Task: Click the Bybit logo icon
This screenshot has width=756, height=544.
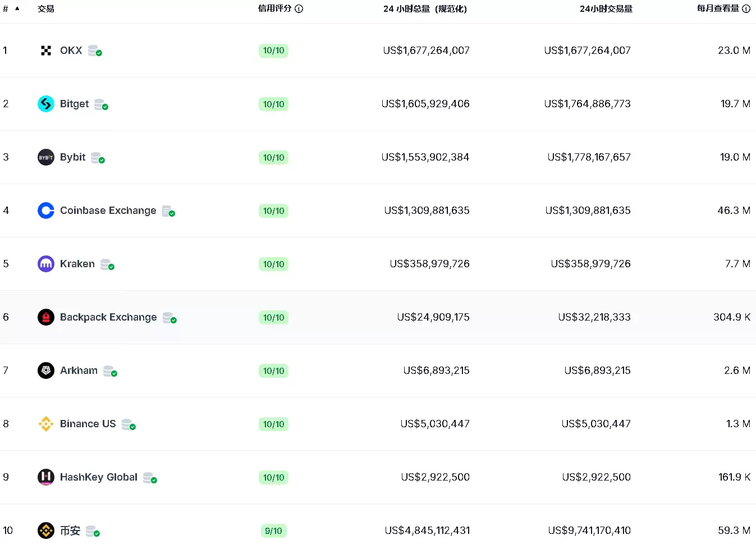Action: [x=46, y=157]
